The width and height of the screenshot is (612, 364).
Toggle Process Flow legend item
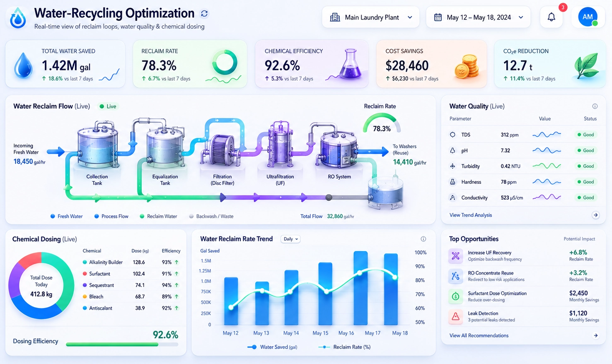point(111,216)
